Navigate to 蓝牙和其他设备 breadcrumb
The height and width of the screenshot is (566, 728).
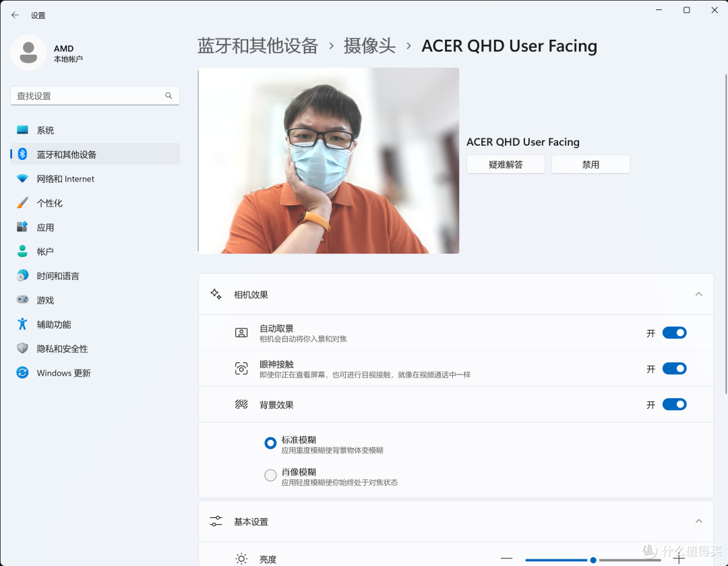point(257,46)
